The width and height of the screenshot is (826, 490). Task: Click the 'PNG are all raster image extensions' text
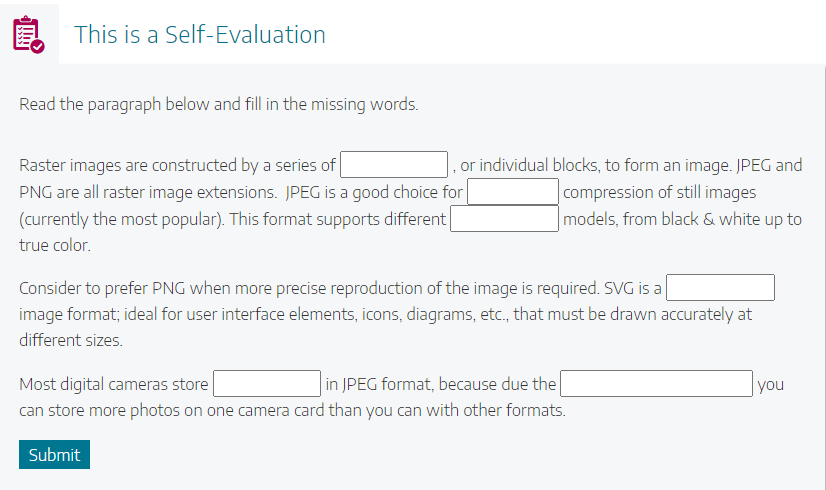point(148,192)
